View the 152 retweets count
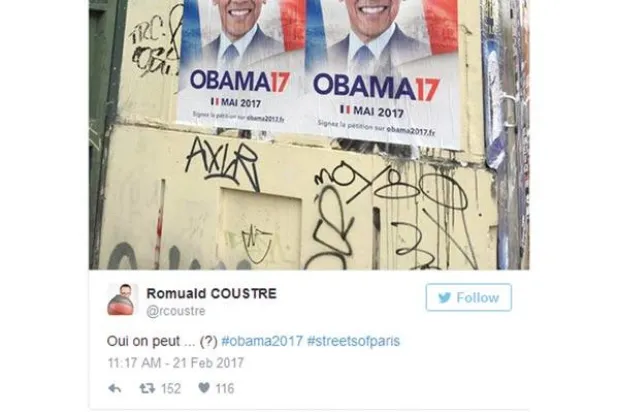Screen dimensions: 618x412 point(171,389)
